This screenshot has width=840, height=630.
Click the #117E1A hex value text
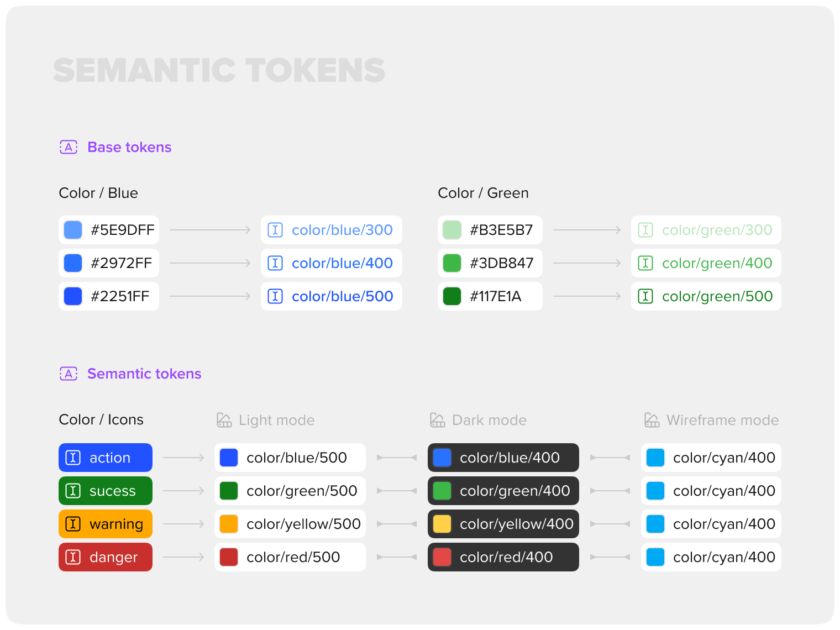click(x=496, y=296)
